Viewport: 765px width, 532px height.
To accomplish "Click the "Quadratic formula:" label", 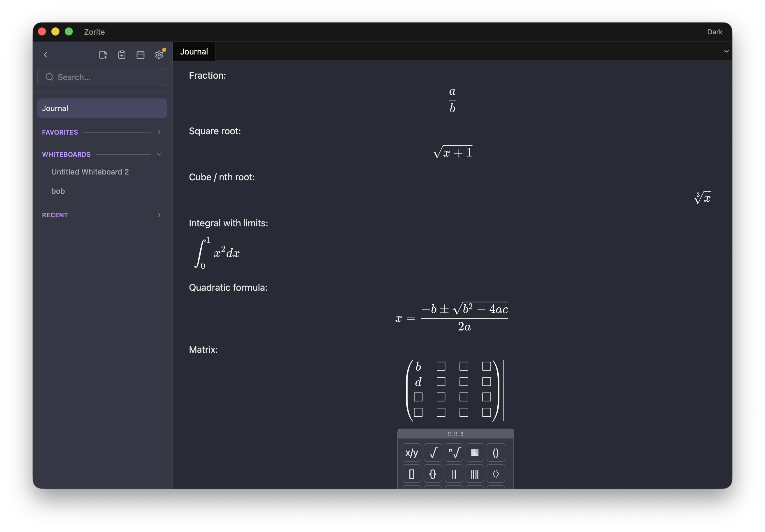I will click(x=228, y=288).
